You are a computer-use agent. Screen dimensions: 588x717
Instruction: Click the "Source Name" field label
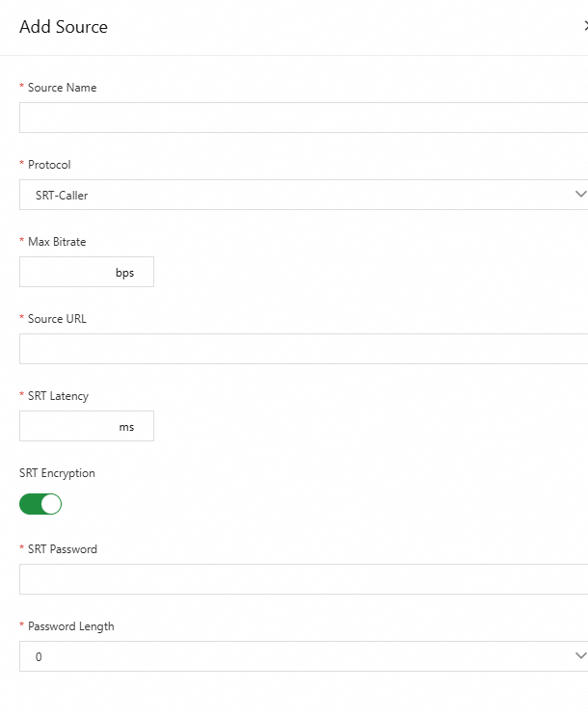point(62,88)
